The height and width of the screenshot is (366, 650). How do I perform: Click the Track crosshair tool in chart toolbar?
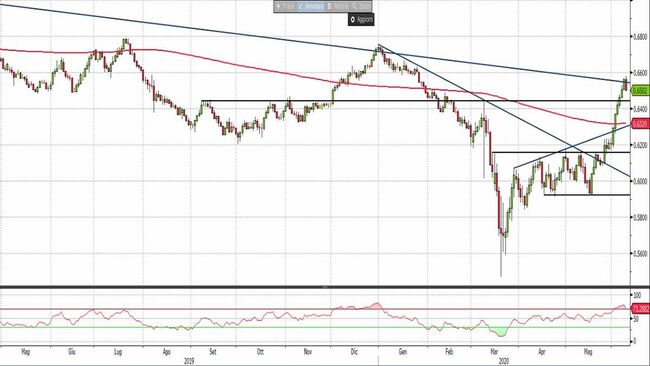285,7
